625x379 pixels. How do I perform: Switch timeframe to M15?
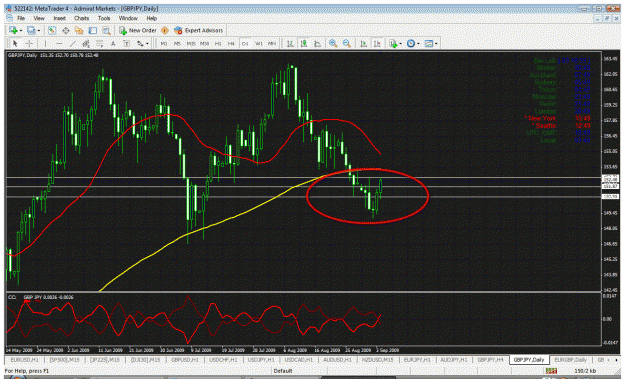191,43
